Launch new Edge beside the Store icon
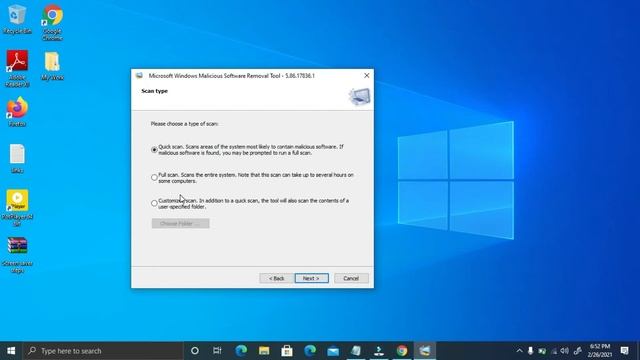 click(310, 351)
